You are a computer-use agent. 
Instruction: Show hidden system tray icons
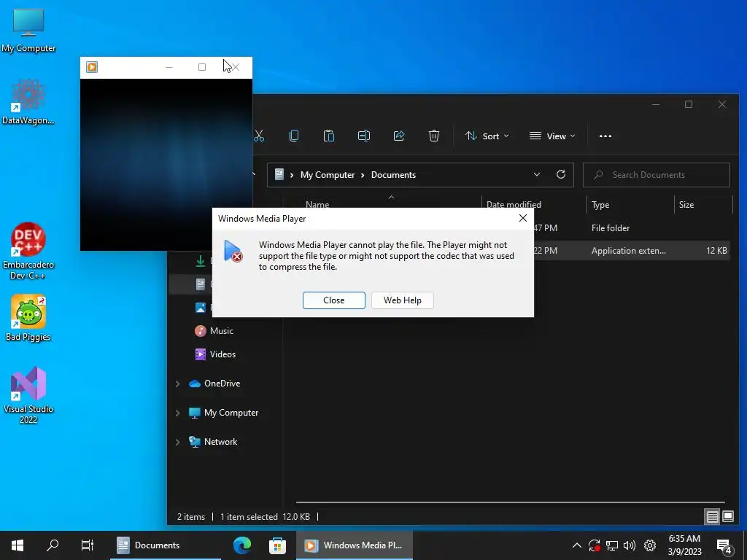coord(576,545)
